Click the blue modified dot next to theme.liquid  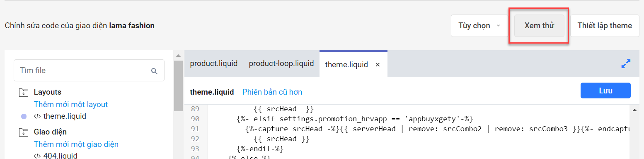click(24, 117)
